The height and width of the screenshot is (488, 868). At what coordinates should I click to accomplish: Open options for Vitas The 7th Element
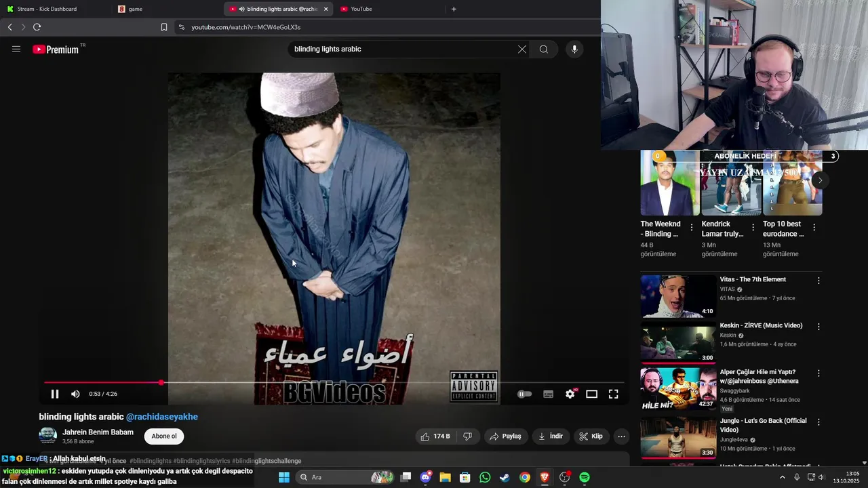(818, 281)
